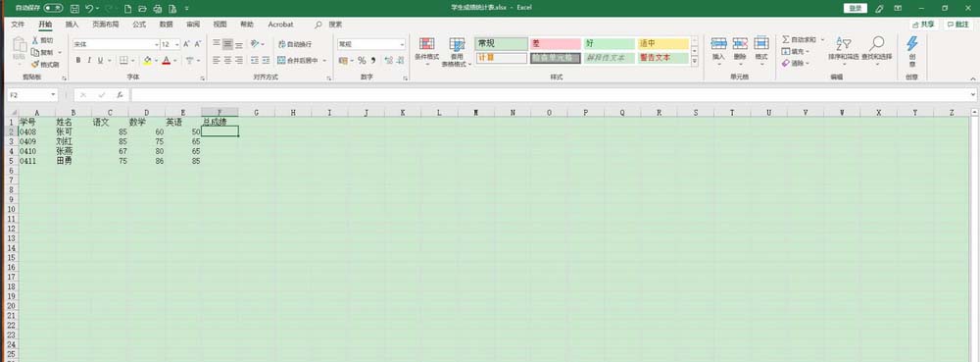This screenshot has height=362, width=980.
Task: Click the Increase decimal places icon
Action: 388,61
